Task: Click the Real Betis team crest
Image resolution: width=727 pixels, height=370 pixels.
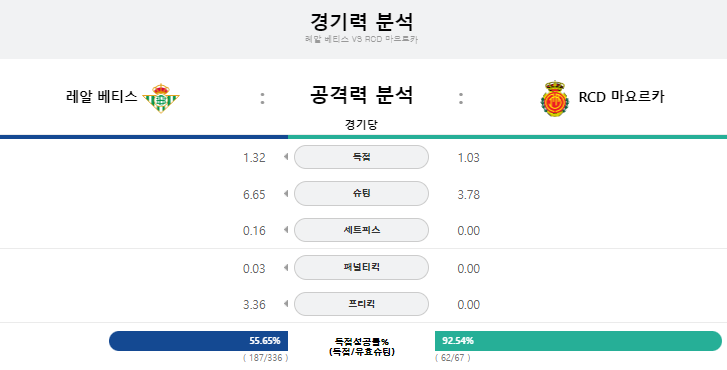Action: click(160, 98)
